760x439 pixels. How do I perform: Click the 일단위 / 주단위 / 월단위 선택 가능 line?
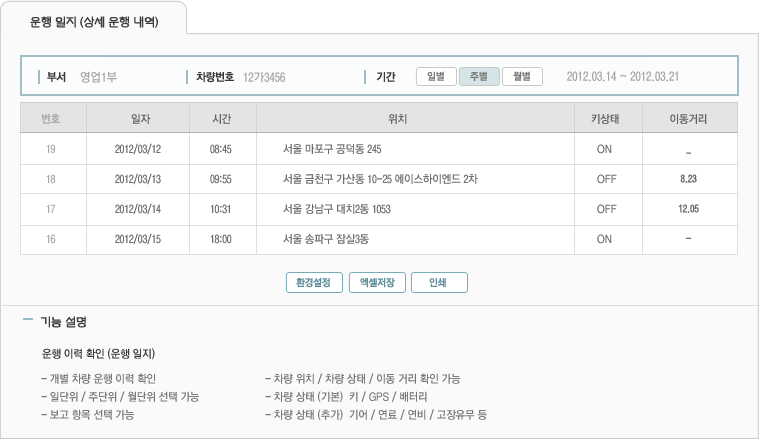(x=120, y=397)
